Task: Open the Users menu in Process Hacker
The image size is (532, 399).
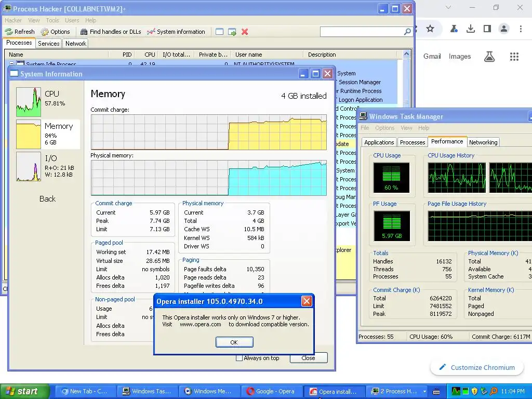Action: tap(72, 20)
